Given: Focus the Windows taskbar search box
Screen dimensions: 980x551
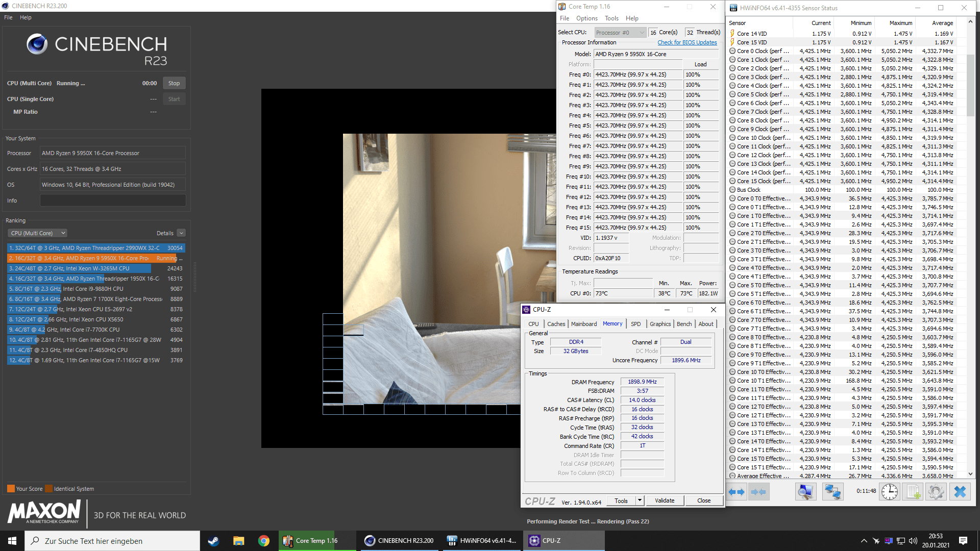Looking at the screenshot, I should pyautogui.click(x=112, y=541).
